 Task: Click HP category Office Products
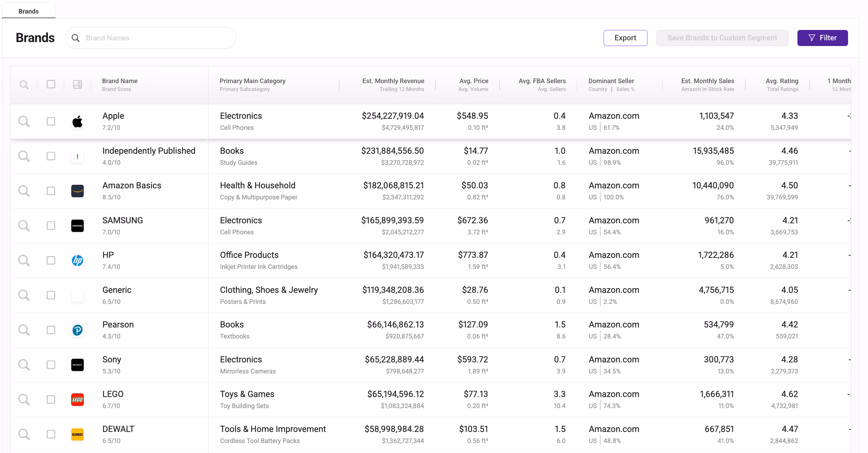tap(249, 255)
